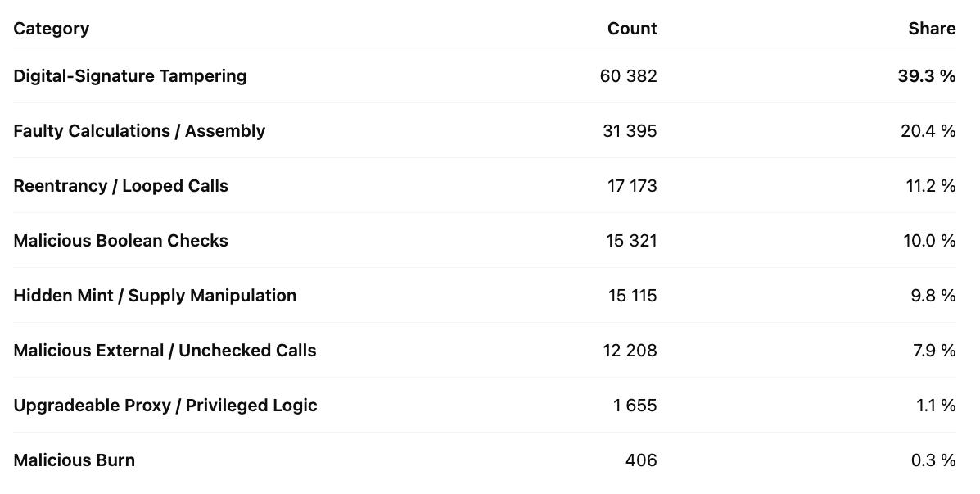Select the Malicious Boolean Checks label
Screen dimensions: 980x494
tap(120, 241)
